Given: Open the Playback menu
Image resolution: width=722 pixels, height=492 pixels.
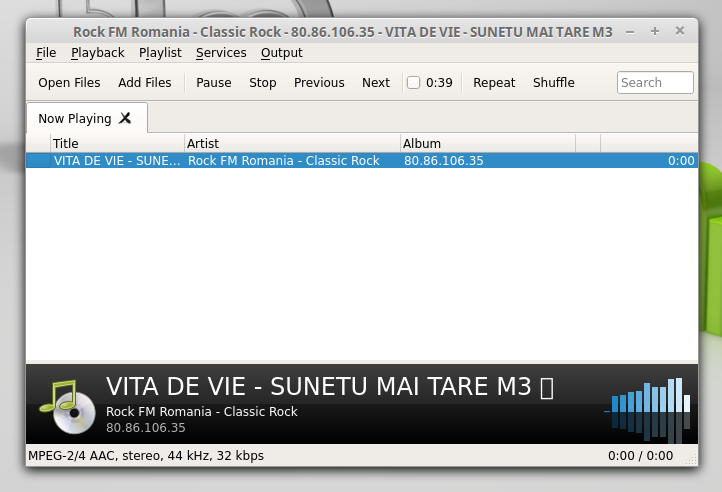Looking at the screenshot, I should [98, 53].
